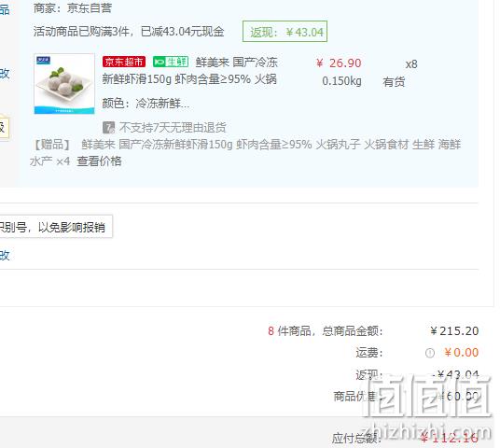Image resolution: width=500 pixels, height=448 pixels.
Task: Click the shipping fee info icon
Action: (x=430, y=353)
